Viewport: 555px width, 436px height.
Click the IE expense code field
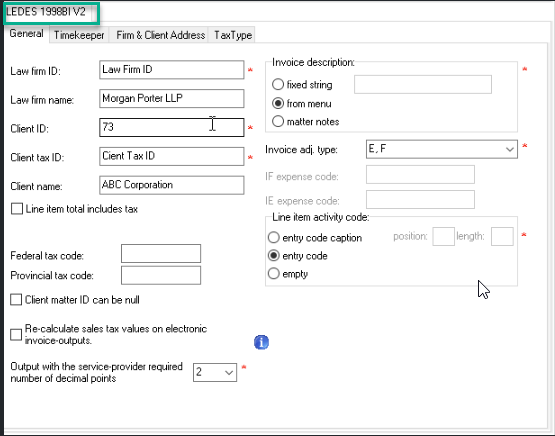pyautogui.click(x=420, y=200)
